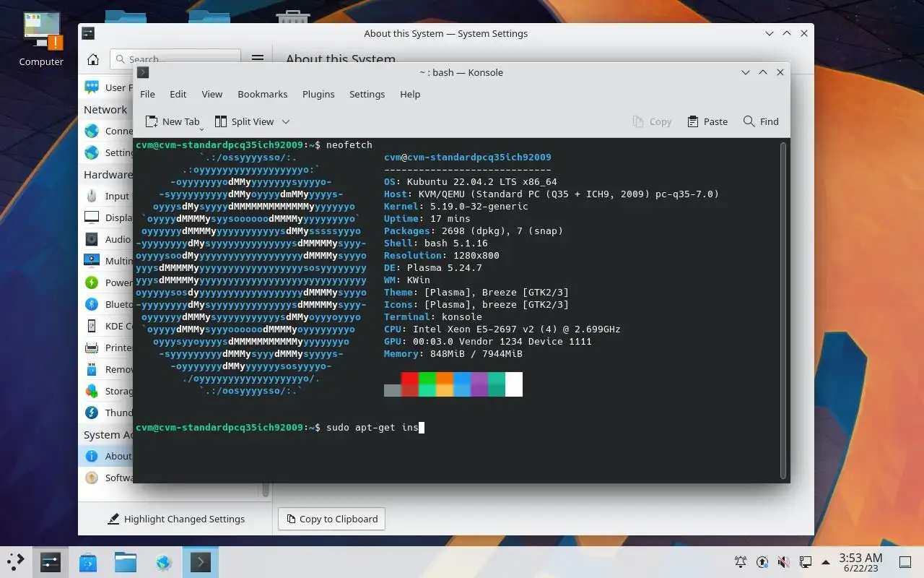Click the 'DE: Plasma 5.24.7' line
Viewport: 924px width, 578px height.
click(432, 267)
